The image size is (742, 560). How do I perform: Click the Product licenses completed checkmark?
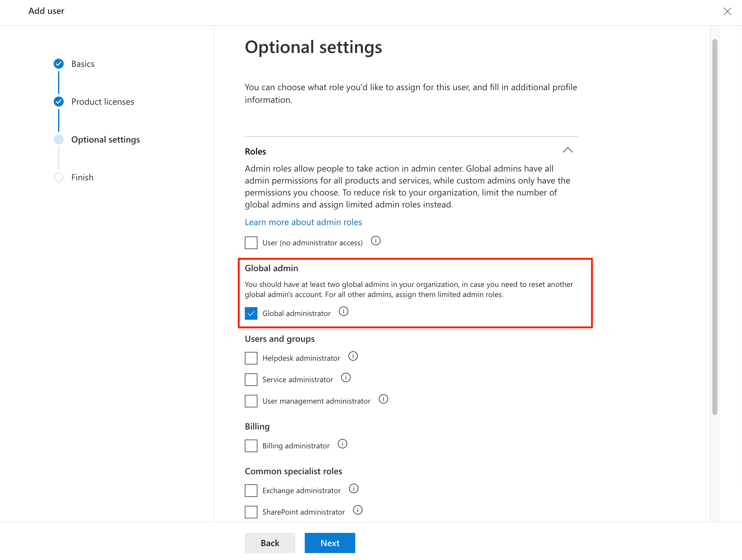tap(58, 101)
